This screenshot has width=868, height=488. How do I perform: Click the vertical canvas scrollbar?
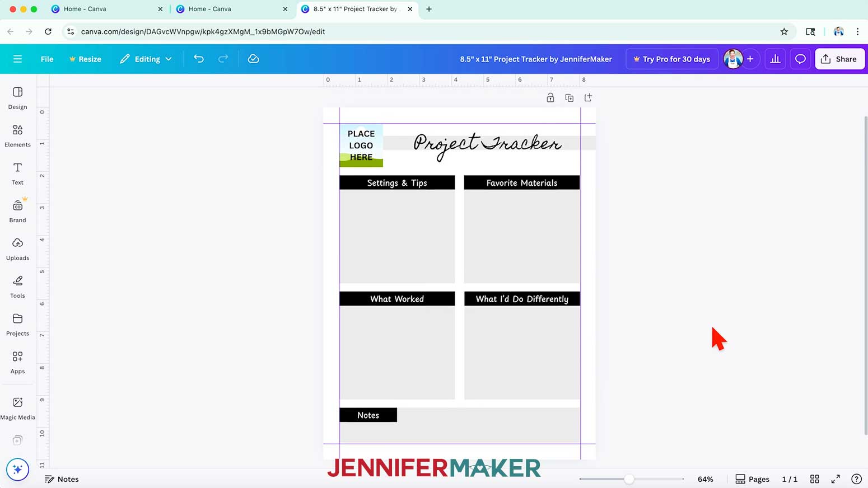click(x=865, y=274)
